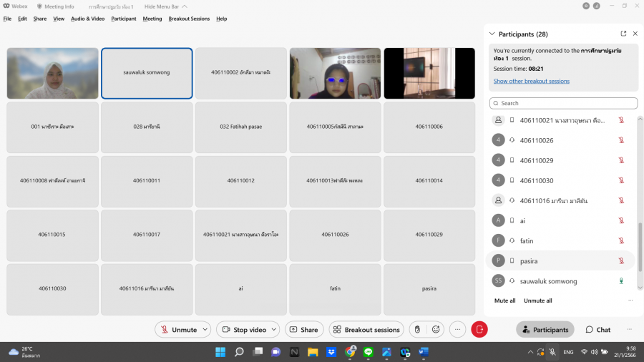Click the raise hand icon
The image size is (644, 362).
point(417,330)
